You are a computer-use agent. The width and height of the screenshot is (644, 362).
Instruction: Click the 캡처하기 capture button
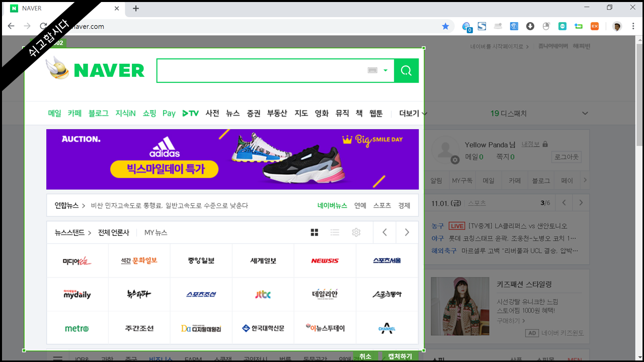pos(400,356)
